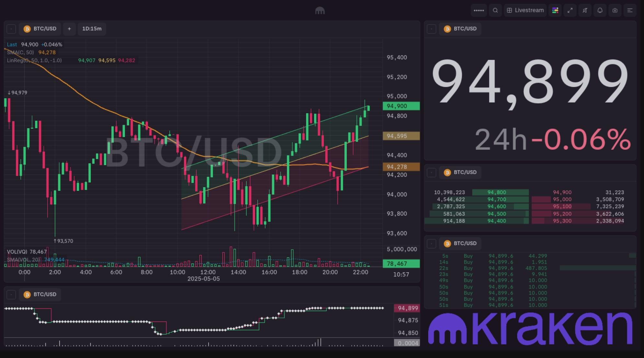The height and width of the screenshot is (358, 644).
Task: Open BTC/USD selector in order book panel
Action: [x=460, y=173]
